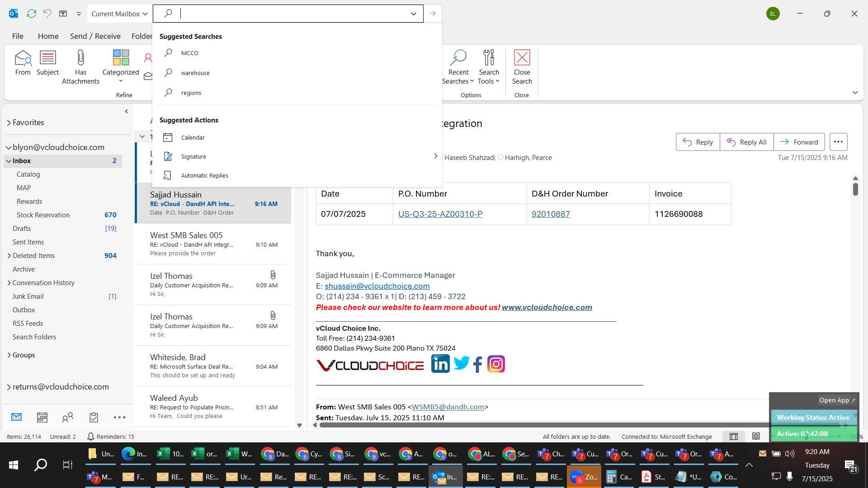Open more navigation options ellipsis
This screenshot has width=868, height=488.
click(119, 417)
